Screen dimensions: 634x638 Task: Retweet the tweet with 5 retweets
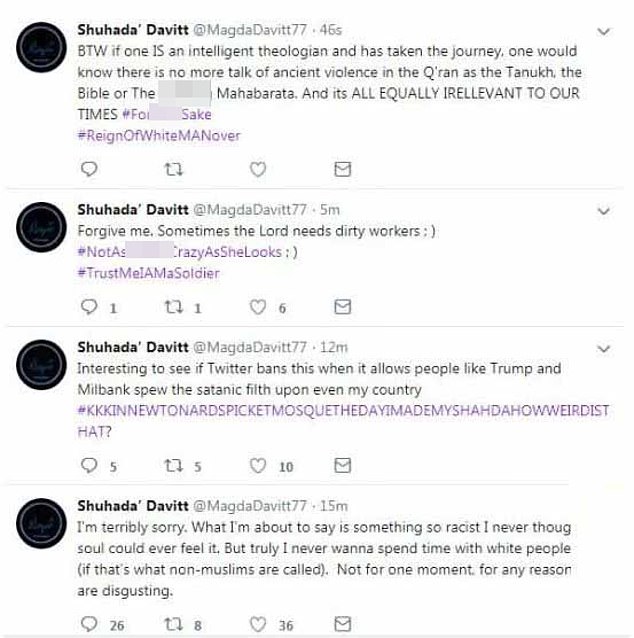coord(174,465)
